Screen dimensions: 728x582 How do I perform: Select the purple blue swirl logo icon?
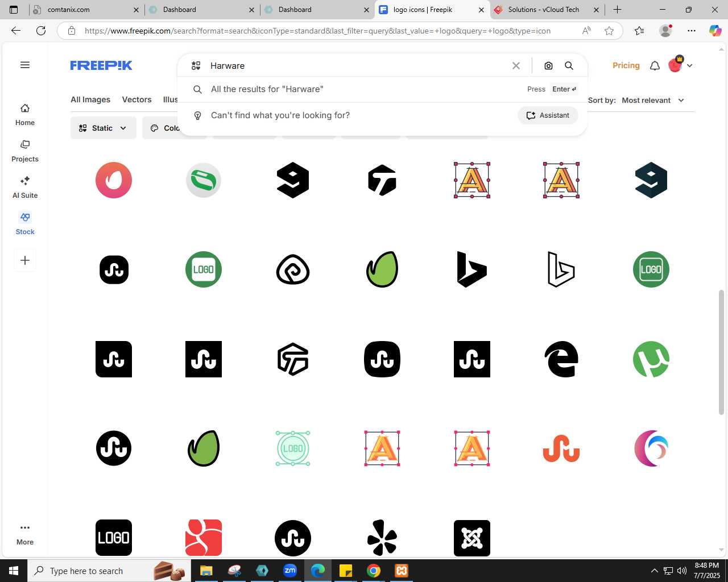651,448
